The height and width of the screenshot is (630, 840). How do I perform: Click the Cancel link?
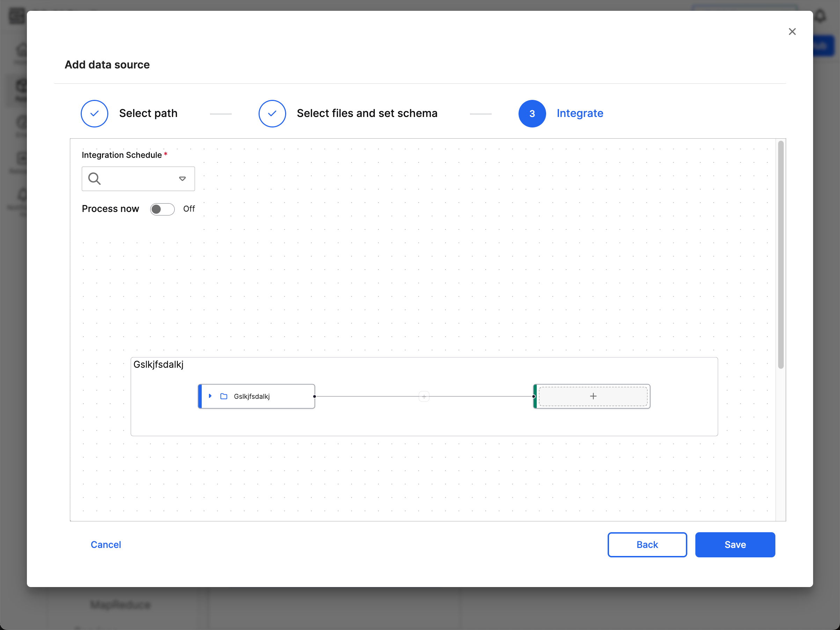pyautogui.click(x=106, y=544)
